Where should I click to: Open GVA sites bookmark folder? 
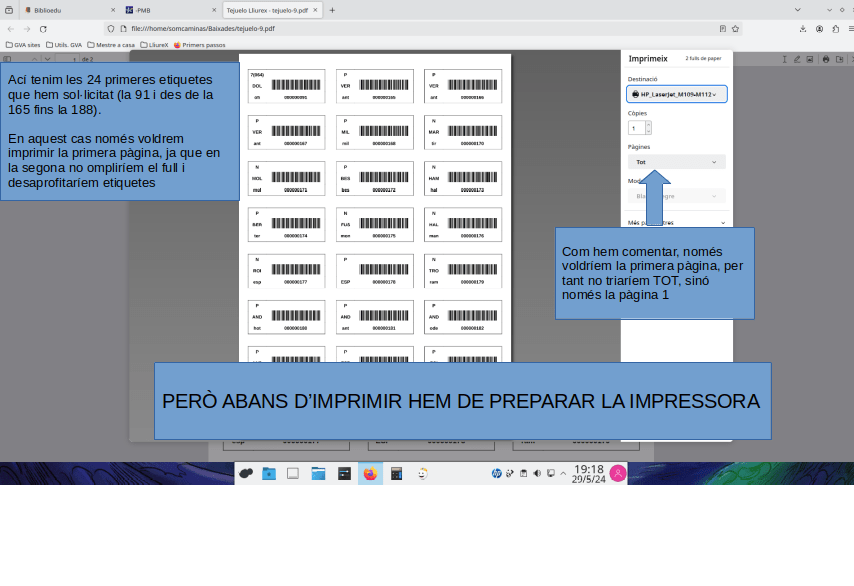click(x=23, y=45)
